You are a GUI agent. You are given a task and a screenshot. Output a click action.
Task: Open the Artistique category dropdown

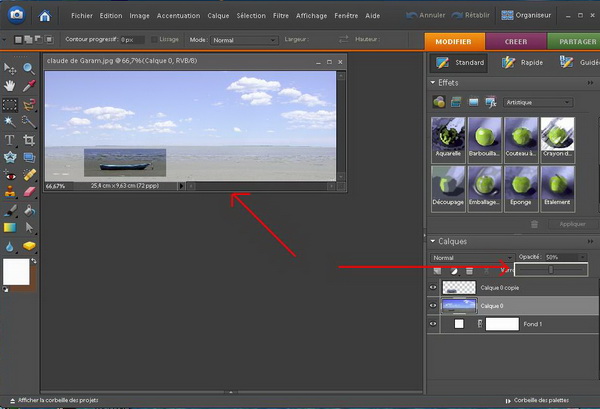pos(538,103)
